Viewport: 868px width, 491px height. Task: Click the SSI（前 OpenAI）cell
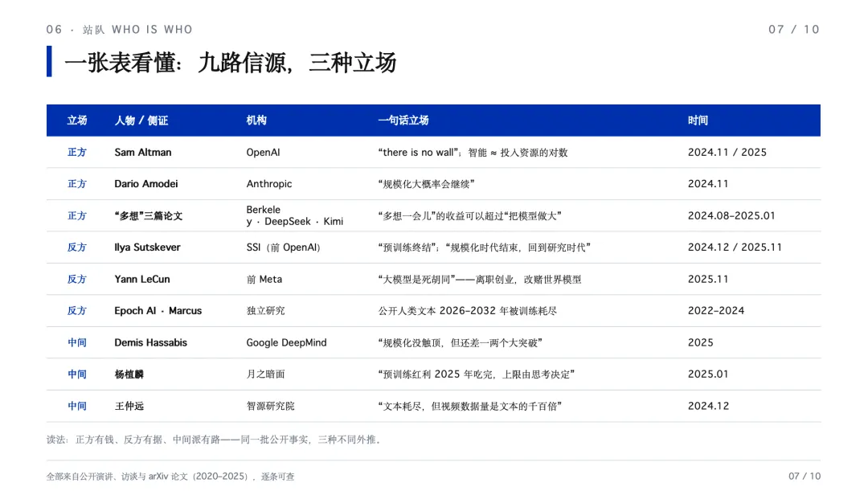pyautogui.click(x=284, y=248)
